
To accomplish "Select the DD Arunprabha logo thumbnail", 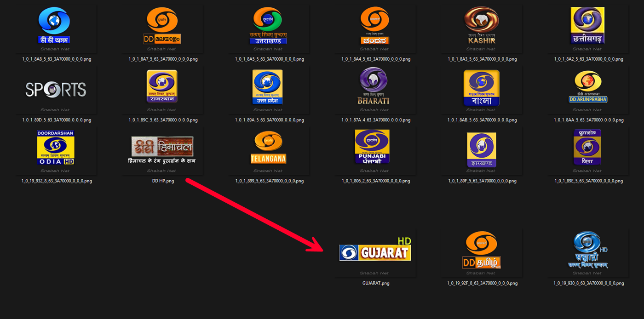I will click(587, 87).
